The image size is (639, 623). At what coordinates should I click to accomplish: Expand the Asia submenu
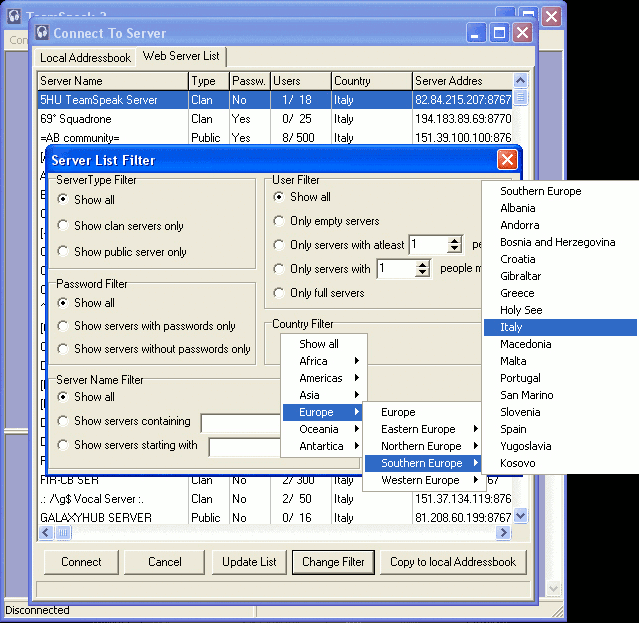point(324,395)
